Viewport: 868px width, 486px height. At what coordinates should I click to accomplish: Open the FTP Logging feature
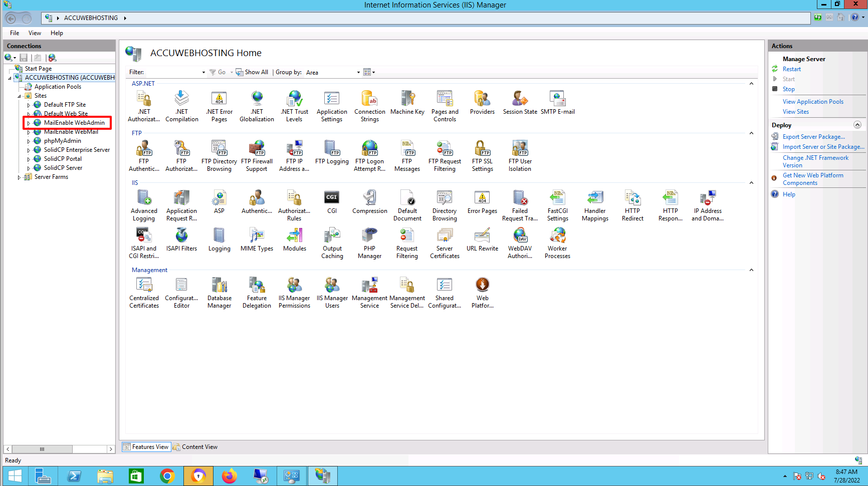[332, 152]
